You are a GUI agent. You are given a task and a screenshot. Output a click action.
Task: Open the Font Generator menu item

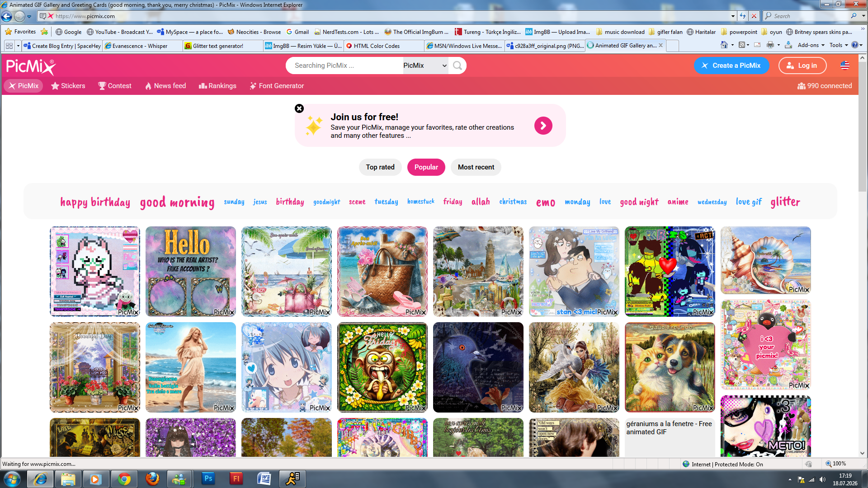277,86
